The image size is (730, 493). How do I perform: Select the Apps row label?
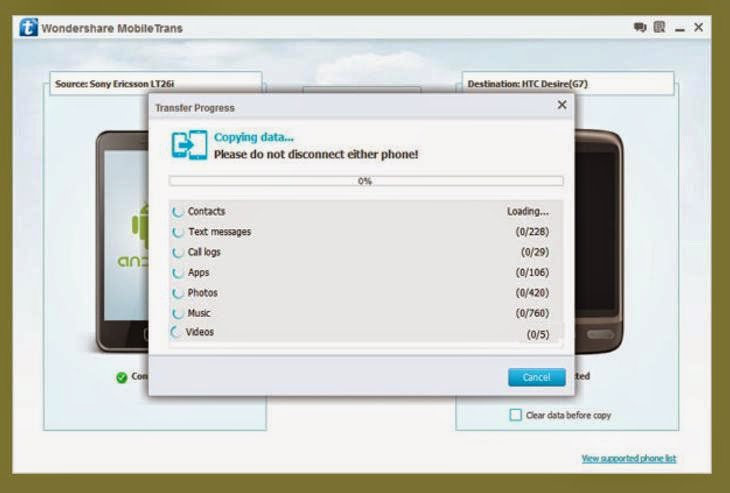click(x=198, y=272)
